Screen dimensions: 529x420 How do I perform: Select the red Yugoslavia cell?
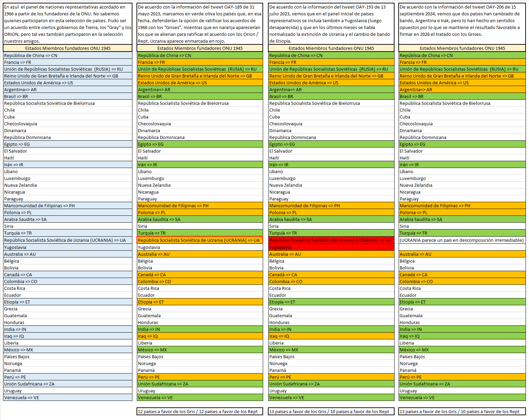click(x=331, y=247)
